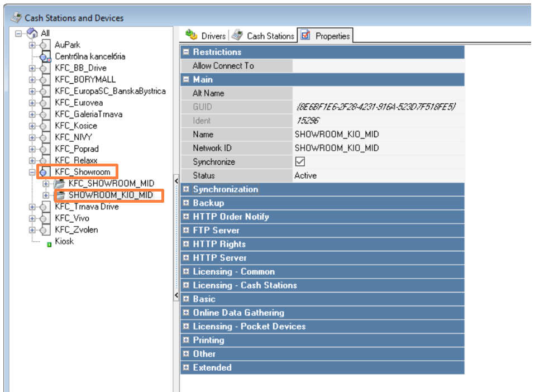Click the lower splitter collapse arrow
The height and width of the screenshot is (392, 535).
click(176, 295)
